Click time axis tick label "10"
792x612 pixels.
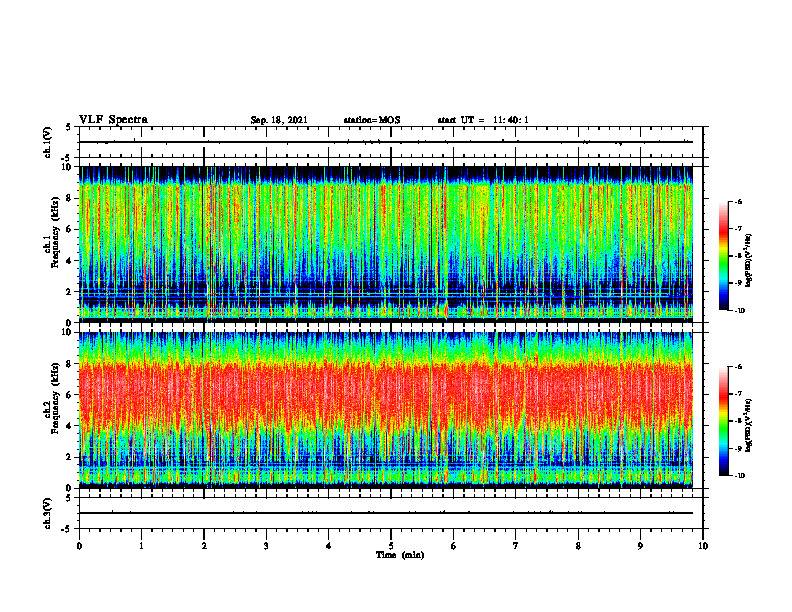[x=703, y=546]
